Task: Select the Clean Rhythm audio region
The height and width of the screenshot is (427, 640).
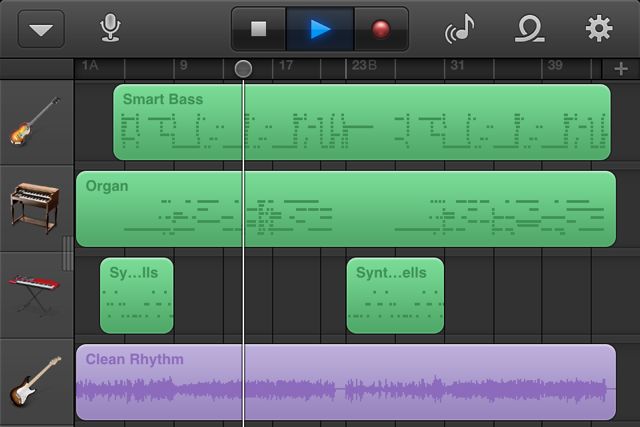Action: [346, 382]
